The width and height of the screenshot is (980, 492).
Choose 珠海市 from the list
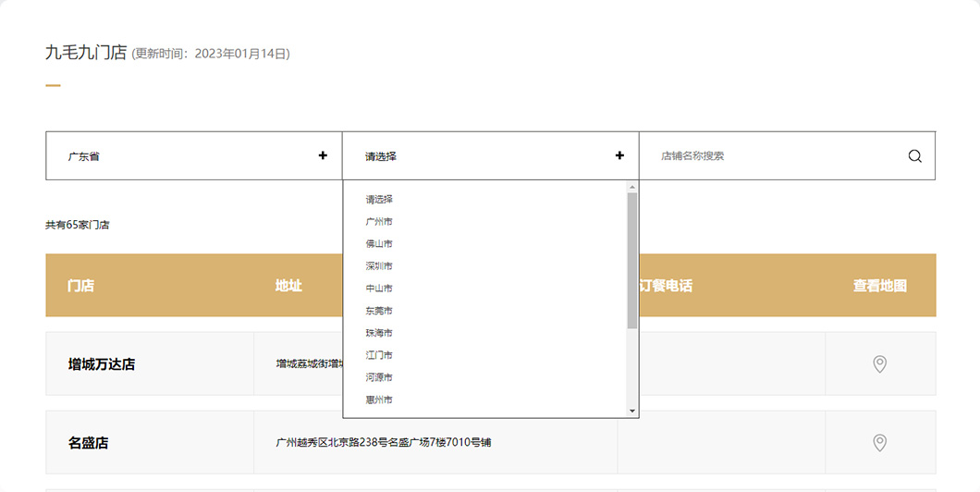[x=379, y=333]
